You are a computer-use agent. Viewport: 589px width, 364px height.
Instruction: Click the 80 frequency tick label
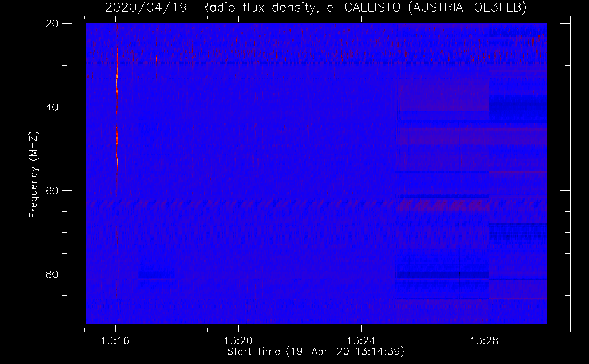(x=52, y=274)
